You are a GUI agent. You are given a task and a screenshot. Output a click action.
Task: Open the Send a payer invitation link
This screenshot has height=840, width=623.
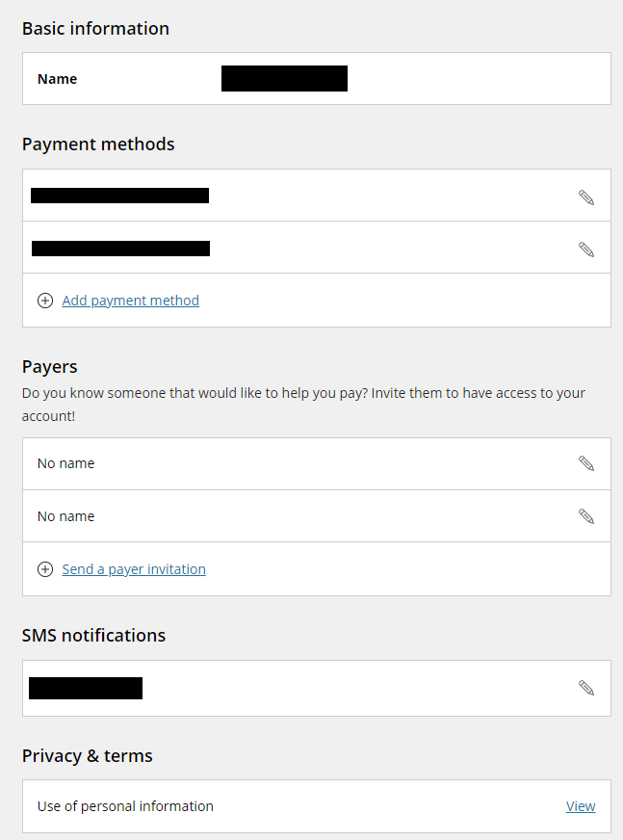coord(134,569)
